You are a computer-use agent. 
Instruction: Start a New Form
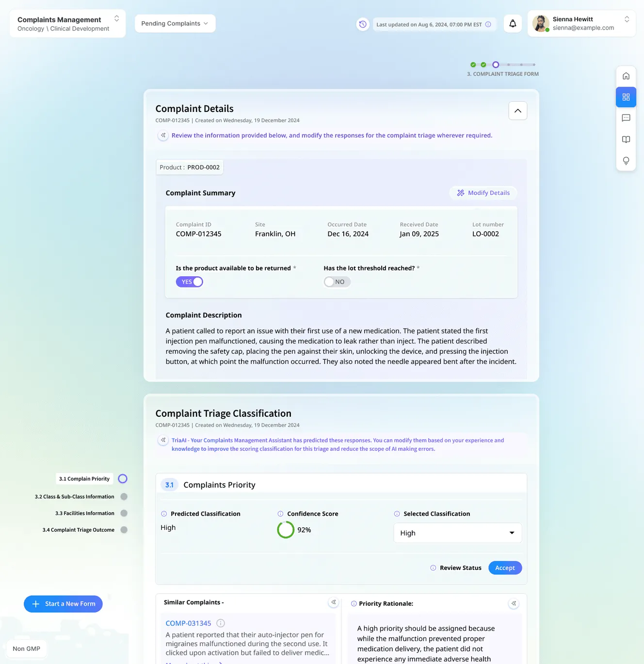(x=63, y=604)
